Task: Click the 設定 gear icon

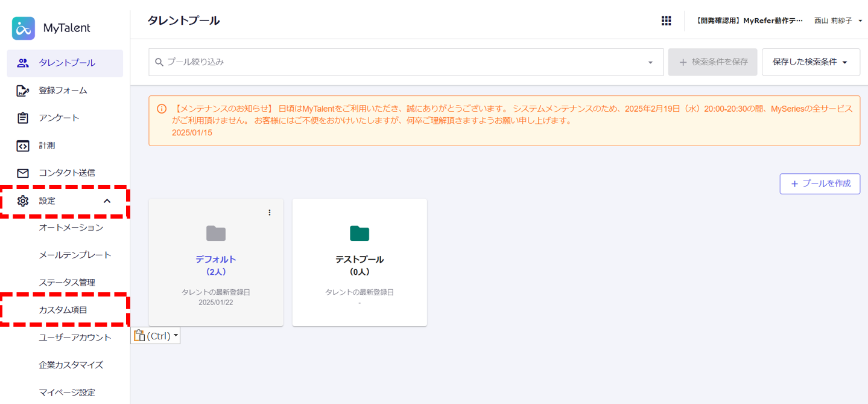Action: 23,201
